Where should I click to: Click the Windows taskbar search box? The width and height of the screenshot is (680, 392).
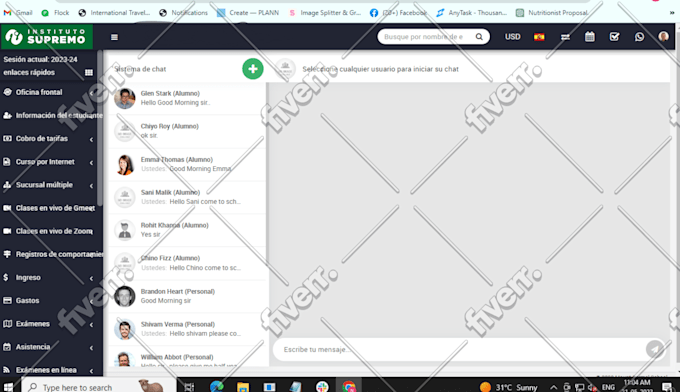click(99, 386)
